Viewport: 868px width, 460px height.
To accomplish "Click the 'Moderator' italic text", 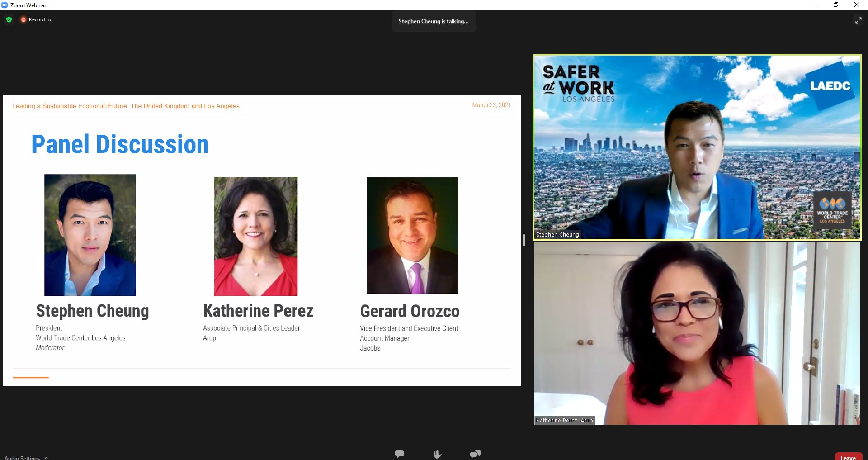I will [50, 348].
